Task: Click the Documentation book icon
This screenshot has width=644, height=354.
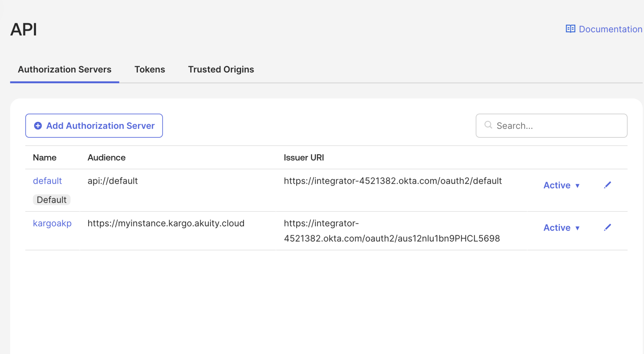Action: point(570,29)
